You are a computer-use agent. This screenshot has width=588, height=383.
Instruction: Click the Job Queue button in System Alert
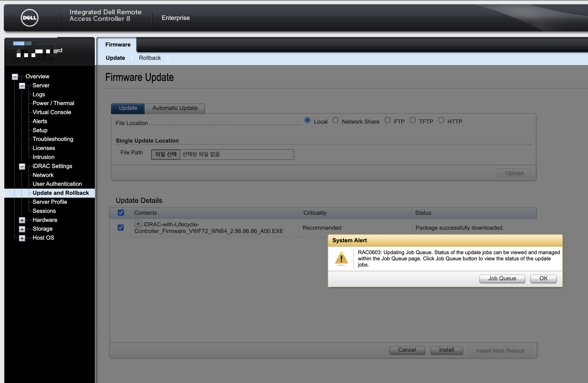[x=502, y=278]
